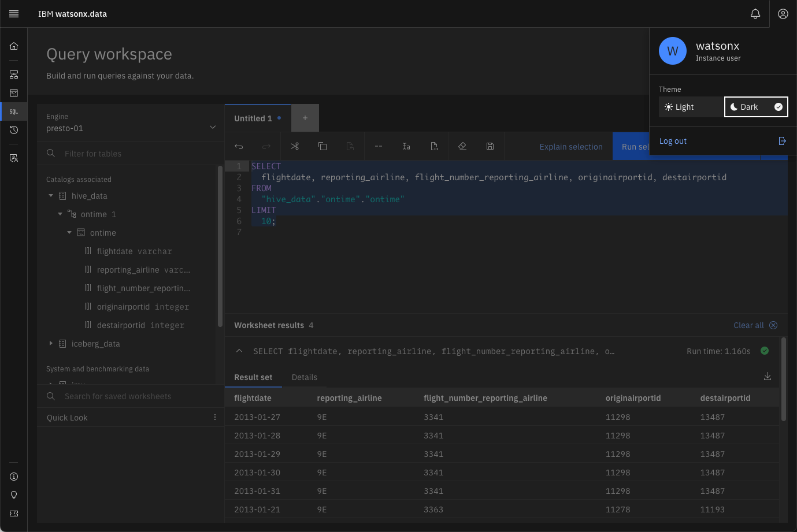Viewport: 797px width, 532px height.
Task: Click the lightbulb ideas icon
Action: point(14,495)
